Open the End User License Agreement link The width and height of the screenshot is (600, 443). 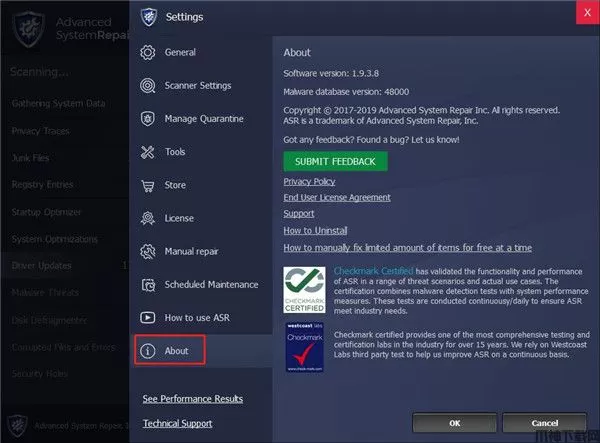[337, 198]
